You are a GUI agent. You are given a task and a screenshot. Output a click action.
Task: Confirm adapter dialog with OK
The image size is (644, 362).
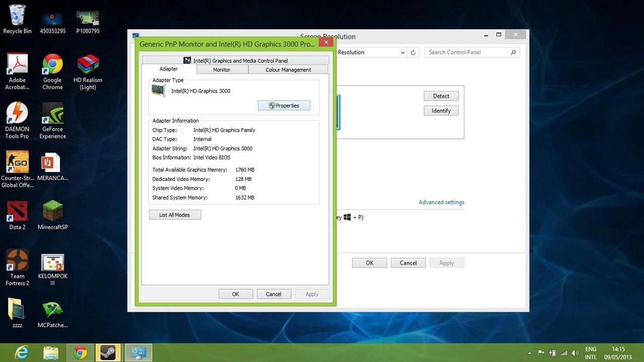click(x=235, y=294)
